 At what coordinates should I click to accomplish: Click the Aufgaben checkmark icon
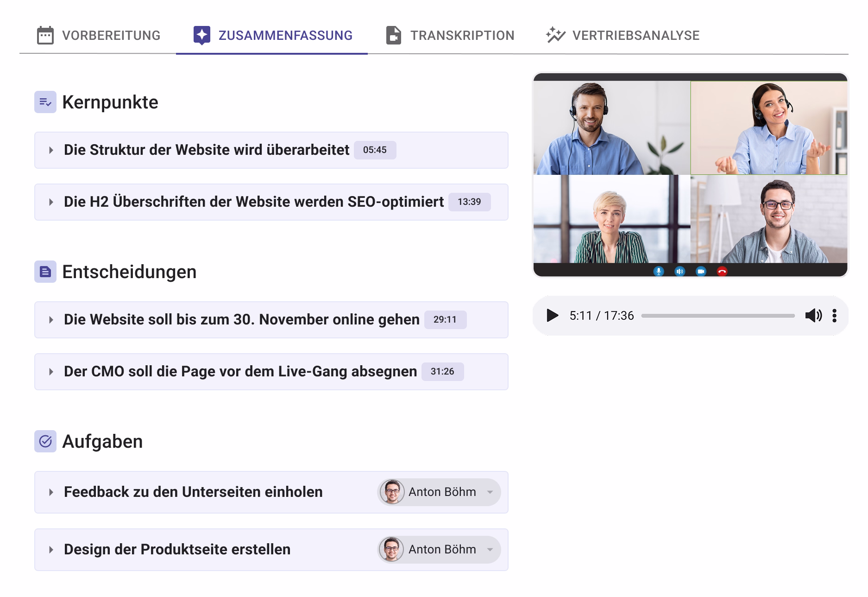click(x=45, y=441)
